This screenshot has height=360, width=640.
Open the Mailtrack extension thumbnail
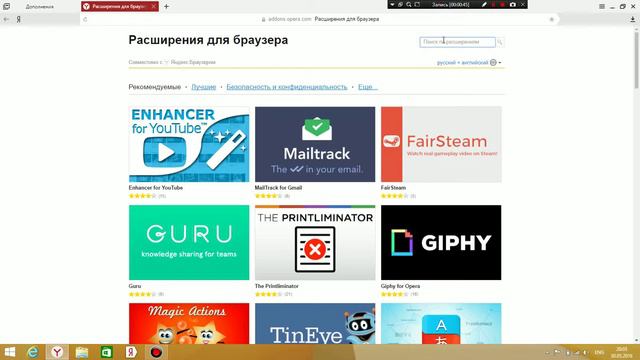click(x=315, y=144)
